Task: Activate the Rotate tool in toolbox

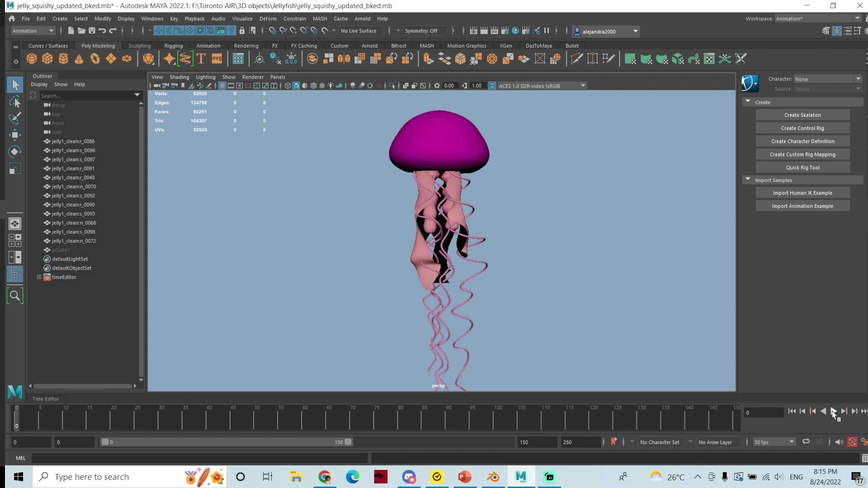Action: [15, 152]
